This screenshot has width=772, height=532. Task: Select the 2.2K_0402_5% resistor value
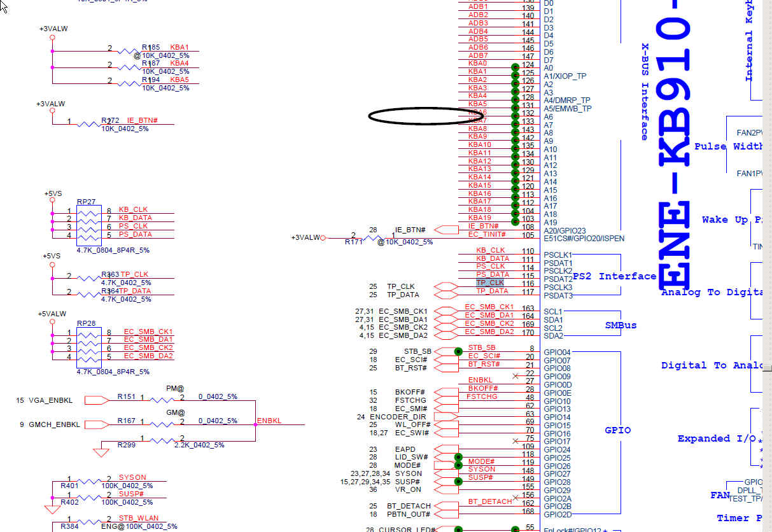pyautogui.click(x=199, y=445)
